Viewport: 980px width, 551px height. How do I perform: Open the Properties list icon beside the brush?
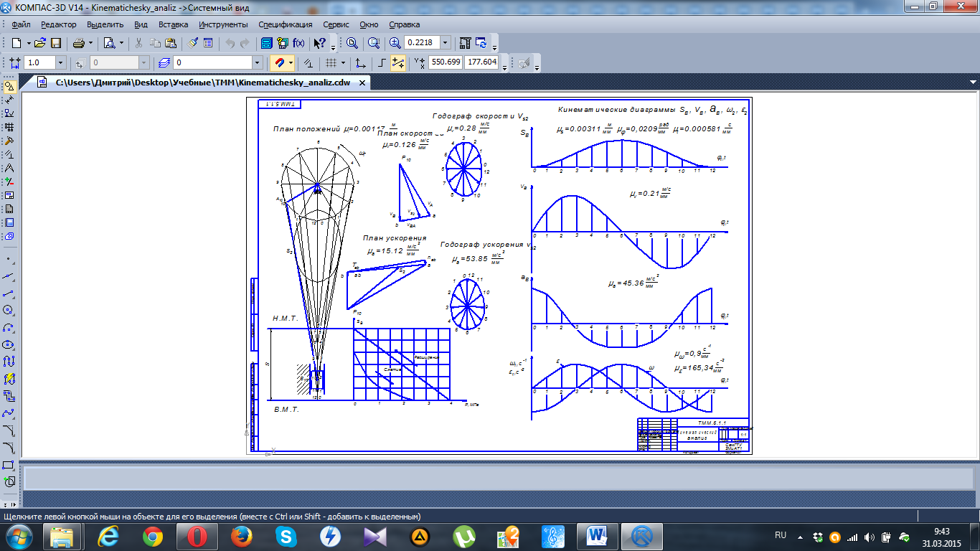pyautogui.click(x=208, y=43)
